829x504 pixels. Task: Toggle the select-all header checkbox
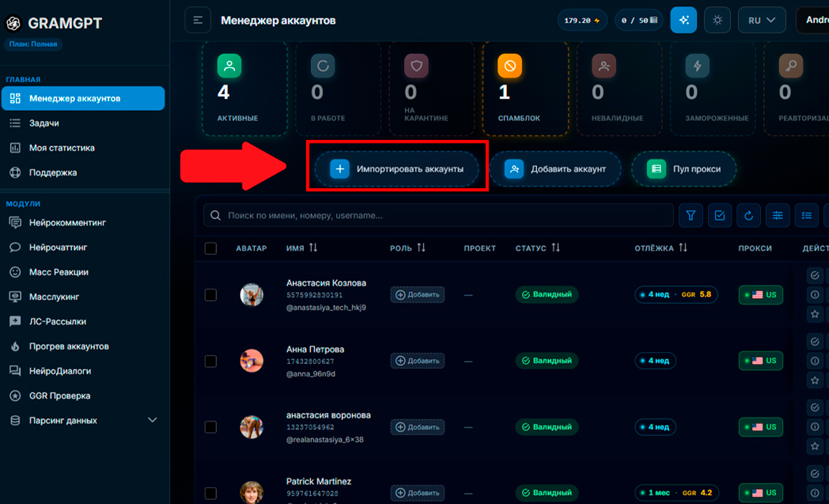[211, 248]
